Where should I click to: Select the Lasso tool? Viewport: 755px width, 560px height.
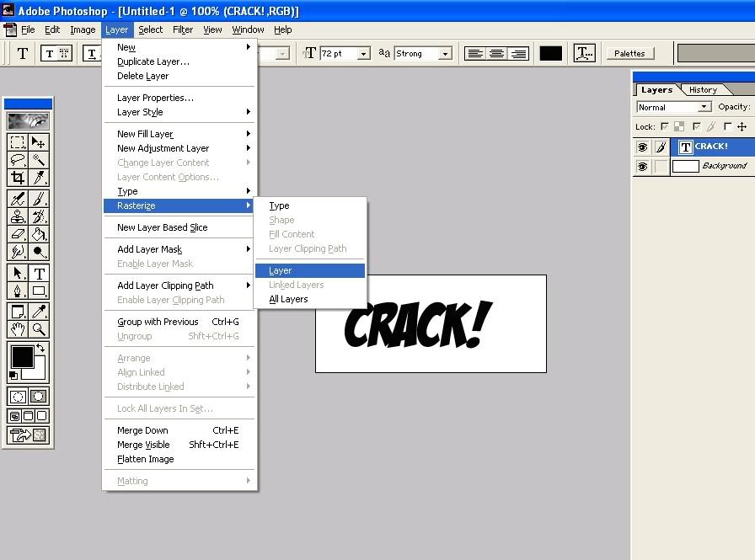pos(18,160)
